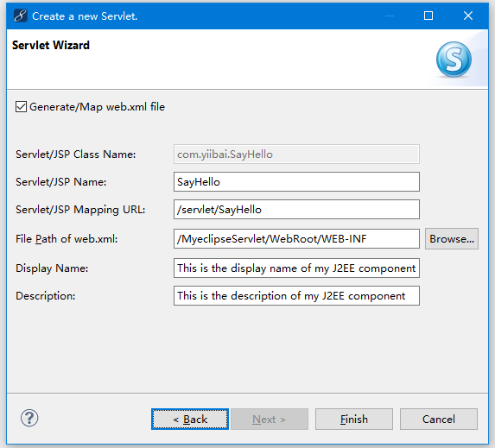The height and width of the screenshot is (448, 495).
Task: Click the Generate/Map web.xml file label
Action: tap(97, 107)
